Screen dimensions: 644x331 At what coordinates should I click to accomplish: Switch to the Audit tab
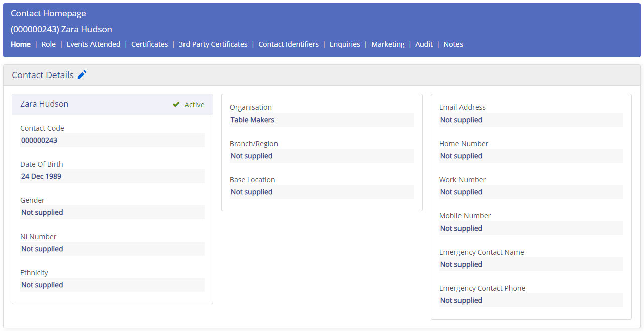[424, 44]
